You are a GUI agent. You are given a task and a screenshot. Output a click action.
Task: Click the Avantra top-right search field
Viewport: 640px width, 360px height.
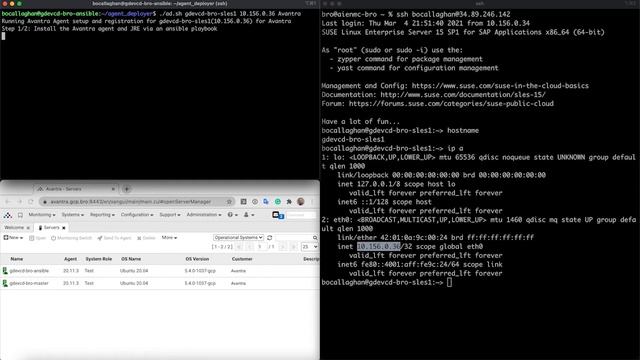[300, 215]
